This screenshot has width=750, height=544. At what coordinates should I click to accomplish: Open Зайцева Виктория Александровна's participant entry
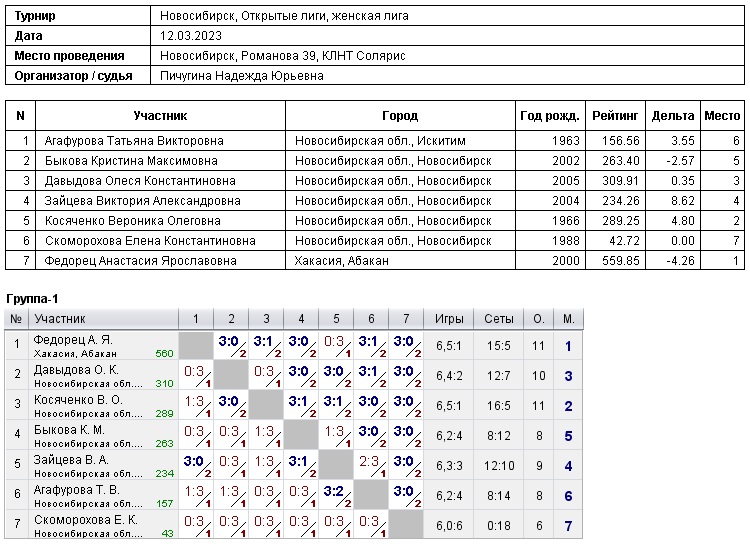point(142,201)
